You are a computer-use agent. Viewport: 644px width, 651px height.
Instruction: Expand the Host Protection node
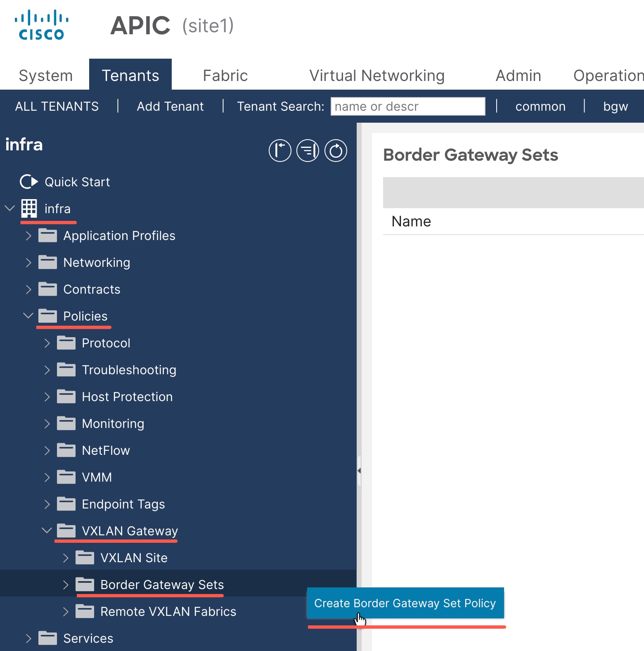[47, 397]
